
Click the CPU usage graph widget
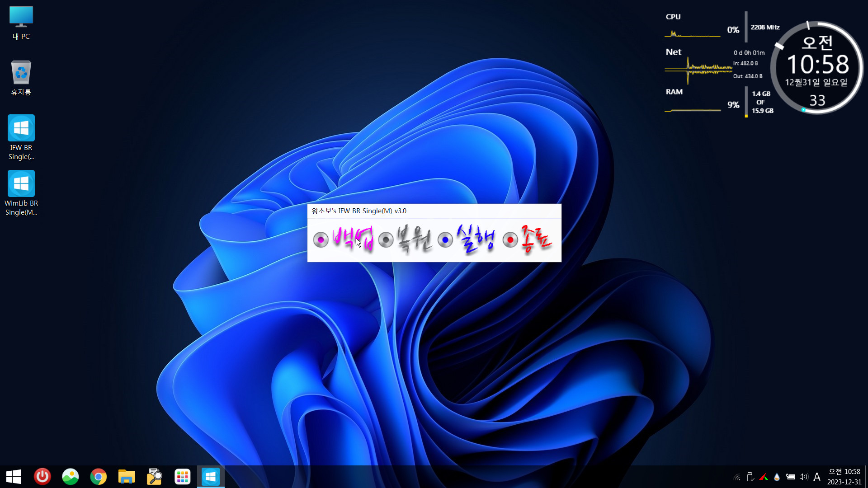[x=693, y=33]
